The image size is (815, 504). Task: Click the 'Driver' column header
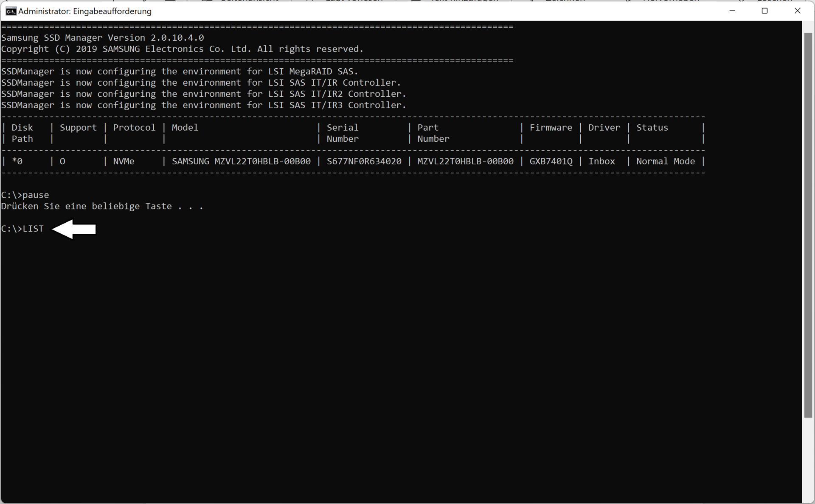tap(604, 128)
